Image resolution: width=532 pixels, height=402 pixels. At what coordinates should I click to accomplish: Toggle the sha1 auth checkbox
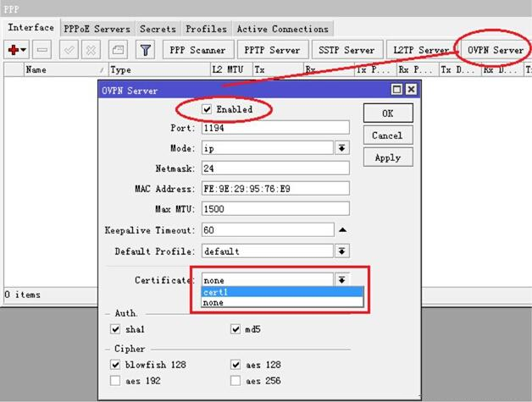(115, 329)
